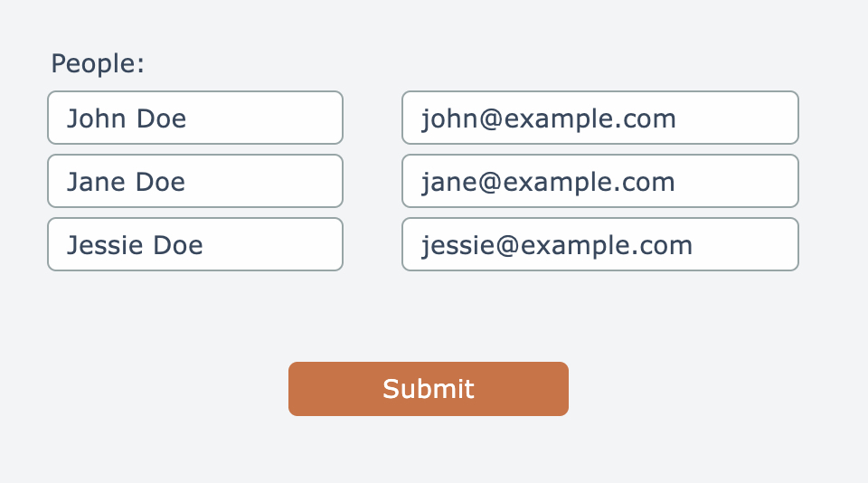Place cursor in second person's name box

point(195,181)
